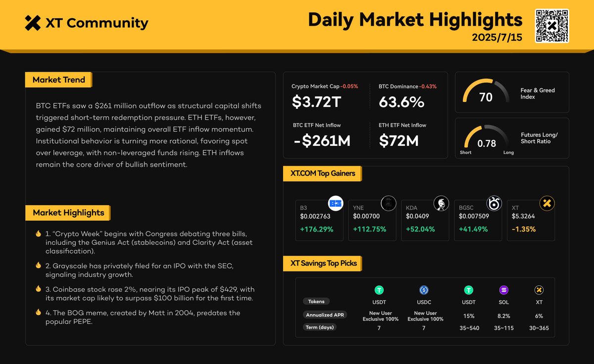
Task: Click the Fear & Greed Index label
Action: click(538, 93)
